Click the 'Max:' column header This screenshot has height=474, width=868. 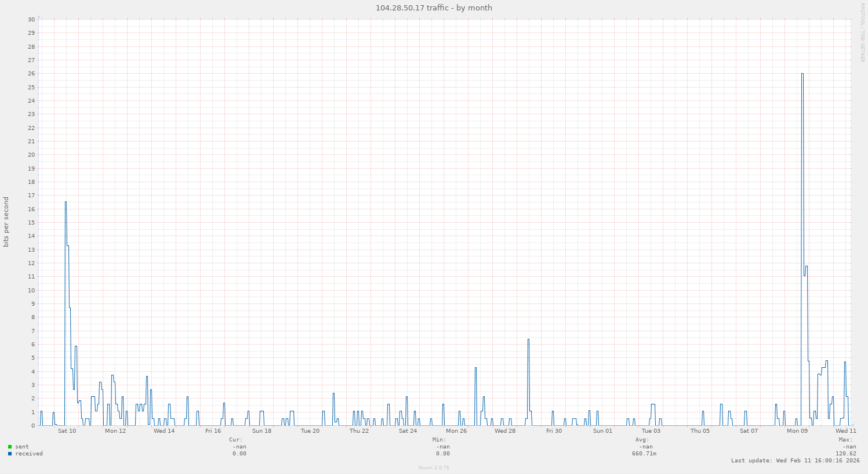click(845, 440)
